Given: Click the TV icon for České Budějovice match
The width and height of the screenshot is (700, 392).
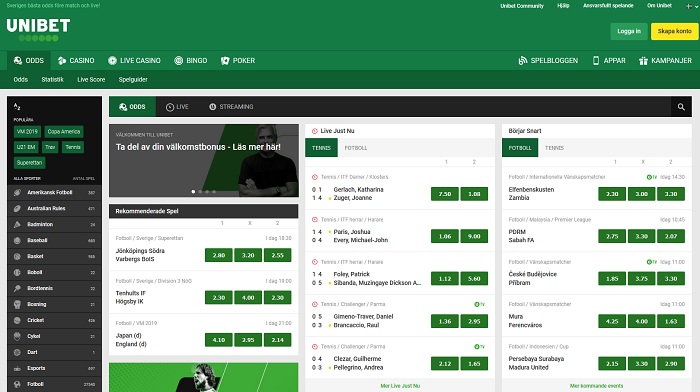Looking at the screenshot, I should 652,262.
